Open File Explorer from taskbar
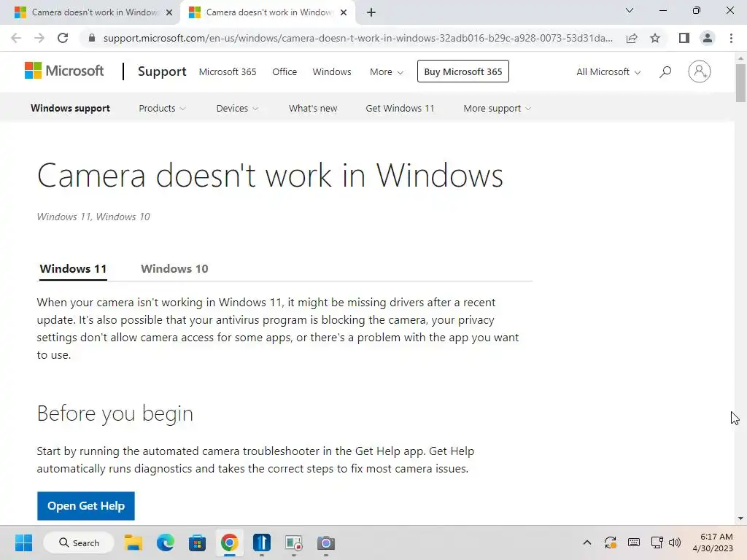 pos(133,542)
